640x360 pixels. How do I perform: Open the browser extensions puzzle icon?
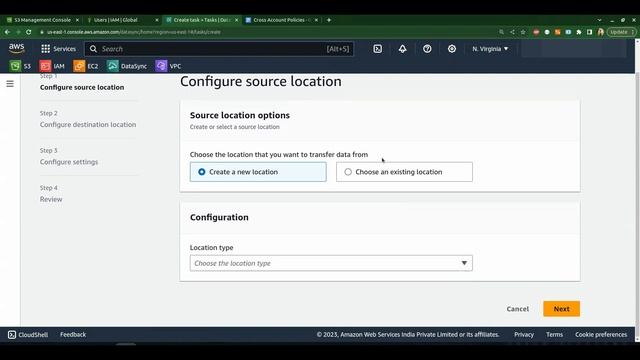tap(579, 32)
